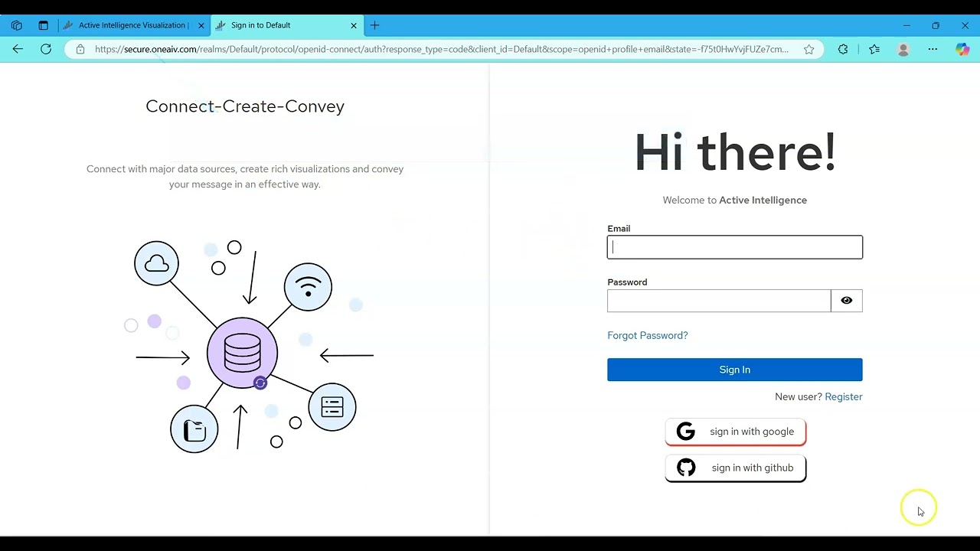Open the Register link for new users
Viewport: 980px width, 551px height.
843,396
